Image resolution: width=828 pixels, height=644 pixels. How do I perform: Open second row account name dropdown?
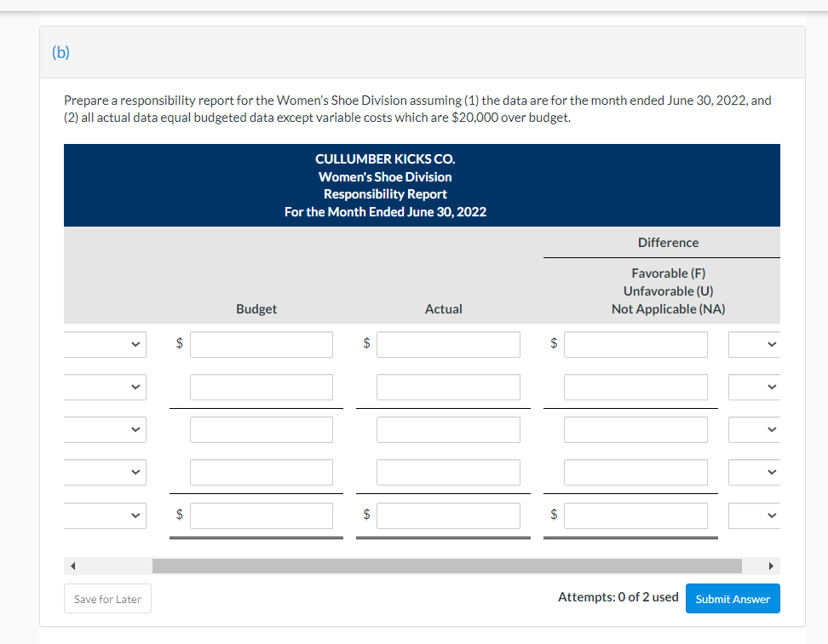tap(105, 387)
